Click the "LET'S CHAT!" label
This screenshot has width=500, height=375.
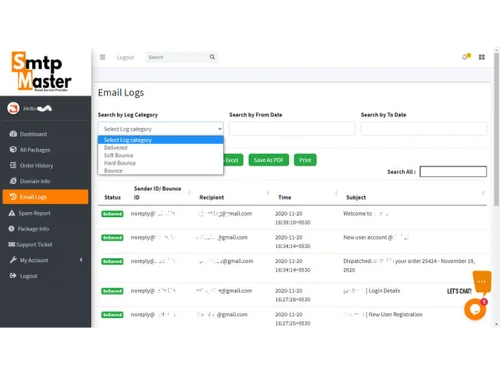(x=459, y=291)
